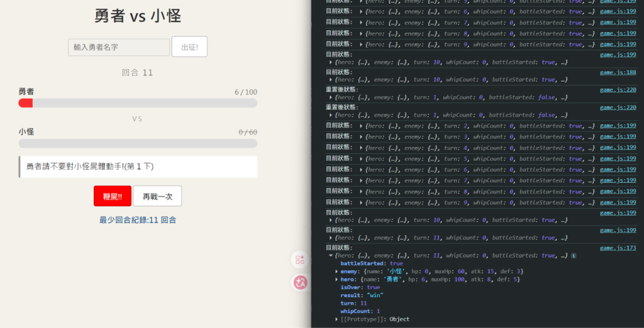
Task: Click the 小怪 empty HP bar
Action: [x=138, y=143]
